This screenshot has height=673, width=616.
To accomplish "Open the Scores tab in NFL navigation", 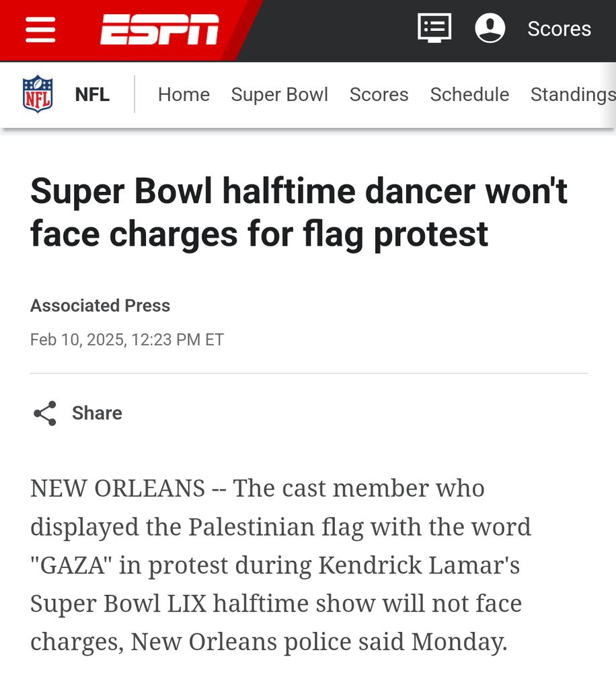I will pyautogui.click(x=379, y=94).
